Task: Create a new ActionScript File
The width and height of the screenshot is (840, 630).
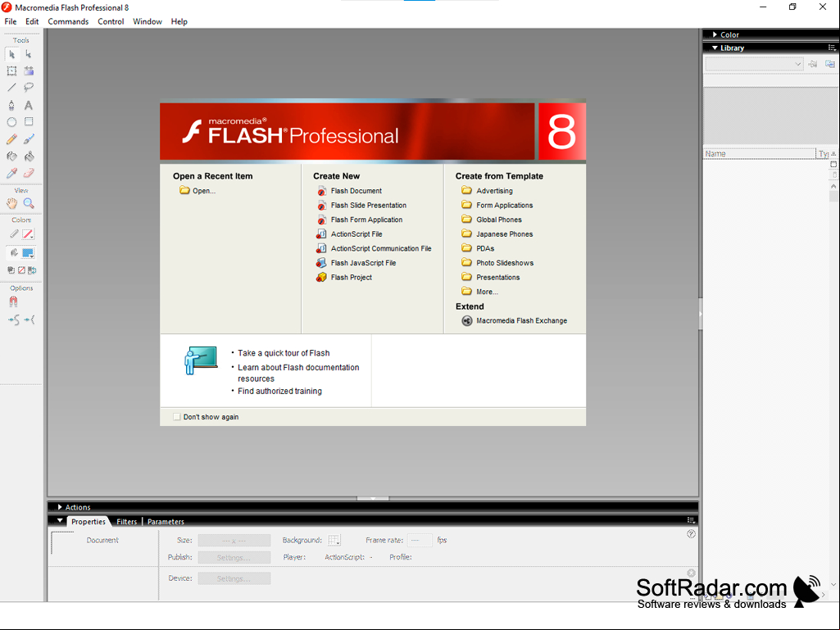Action: pyautogui.click(x=349, y=234)
